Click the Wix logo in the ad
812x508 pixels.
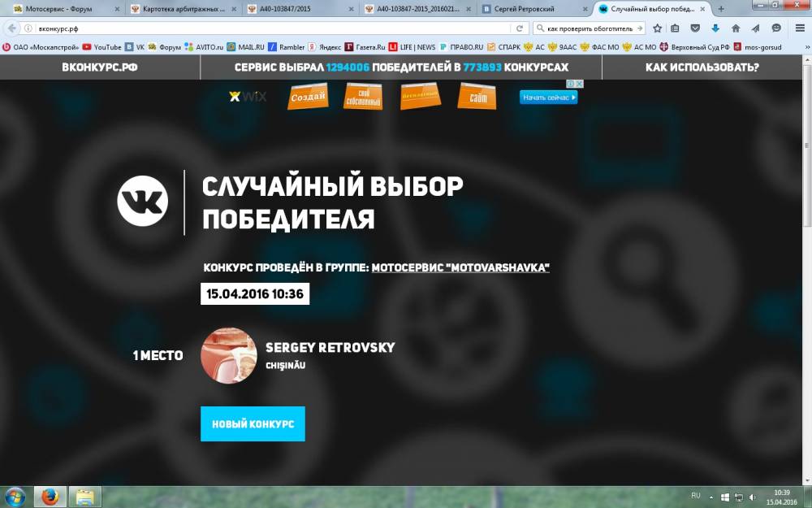click(248, 97)
